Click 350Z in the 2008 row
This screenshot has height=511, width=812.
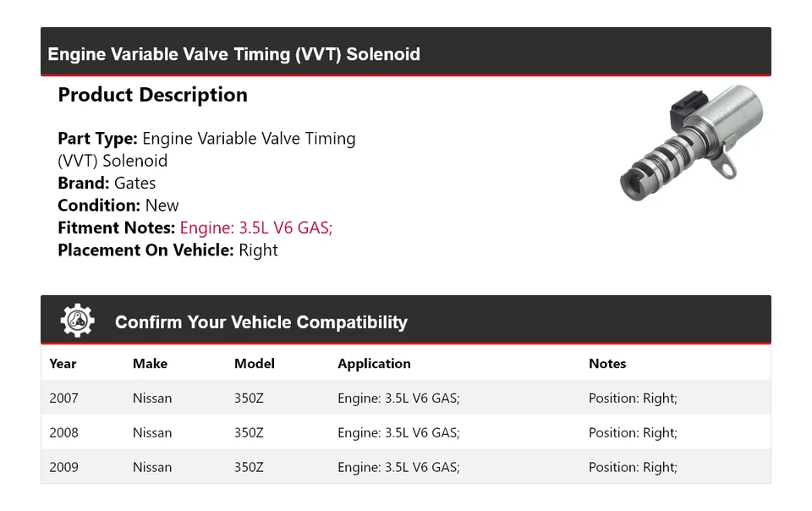tap(249, 433)
